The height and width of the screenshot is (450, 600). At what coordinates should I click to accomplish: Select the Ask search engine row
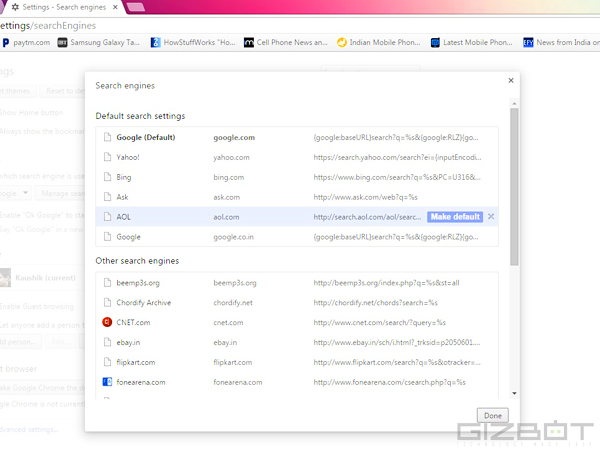point(300,197)
